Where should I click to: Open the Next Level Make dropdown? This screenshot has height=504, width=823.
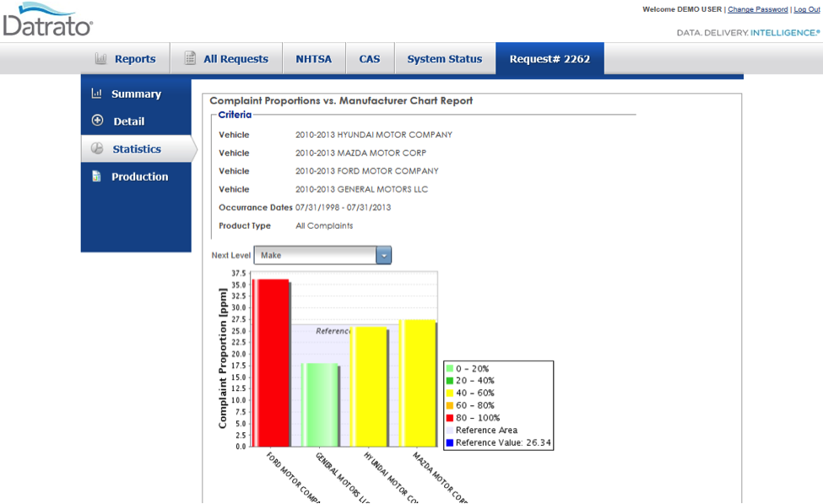click(x=322, y=255)
